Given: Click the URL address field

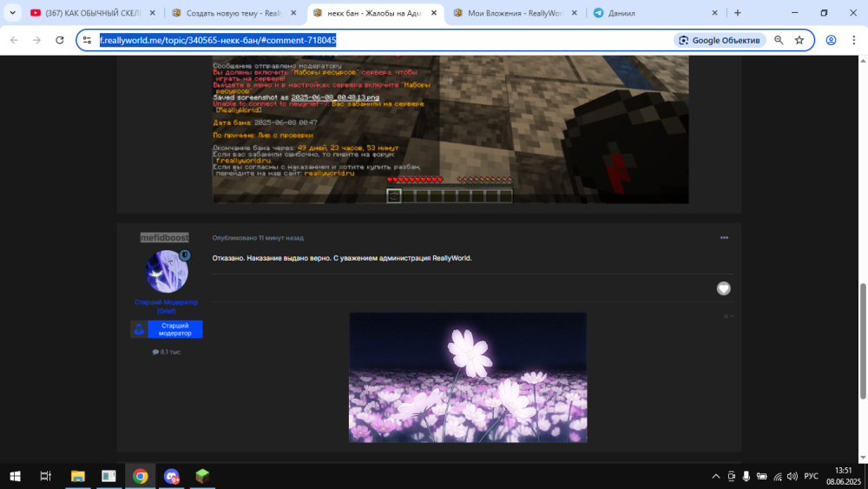Looking at the screenshot, I should [x=382, y=40].
